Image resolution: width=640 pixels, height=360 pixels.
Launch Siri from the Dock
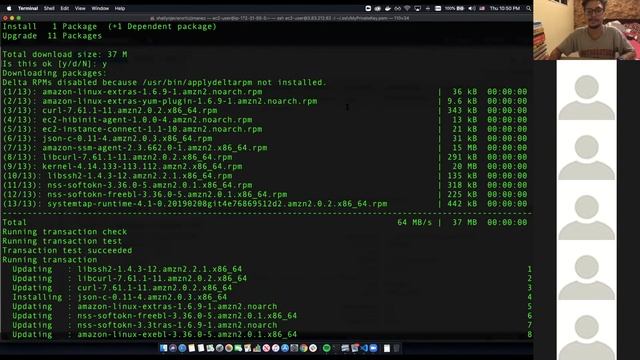[173, 348]
